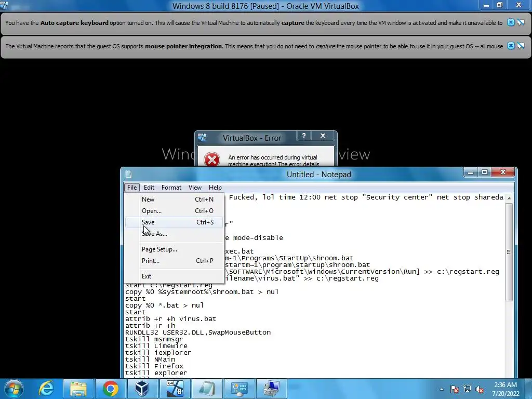Click the line 'tskill explorer'
Viewport: 532px width, 399px height.
click(156, 373)
